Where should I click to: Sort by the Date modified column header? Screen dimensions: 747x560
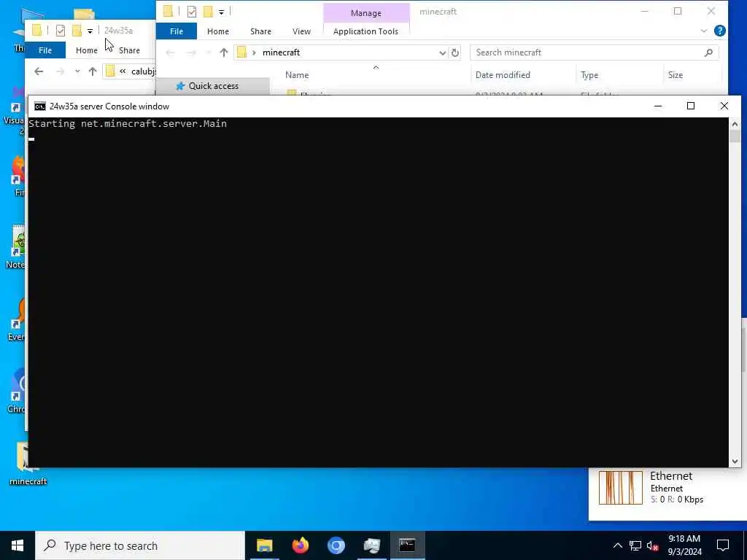(503, 75)
